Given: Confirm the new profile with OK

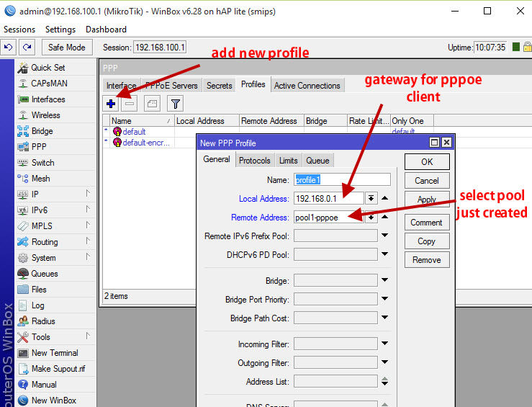Looking at the screenshot, I should point(427,162).
